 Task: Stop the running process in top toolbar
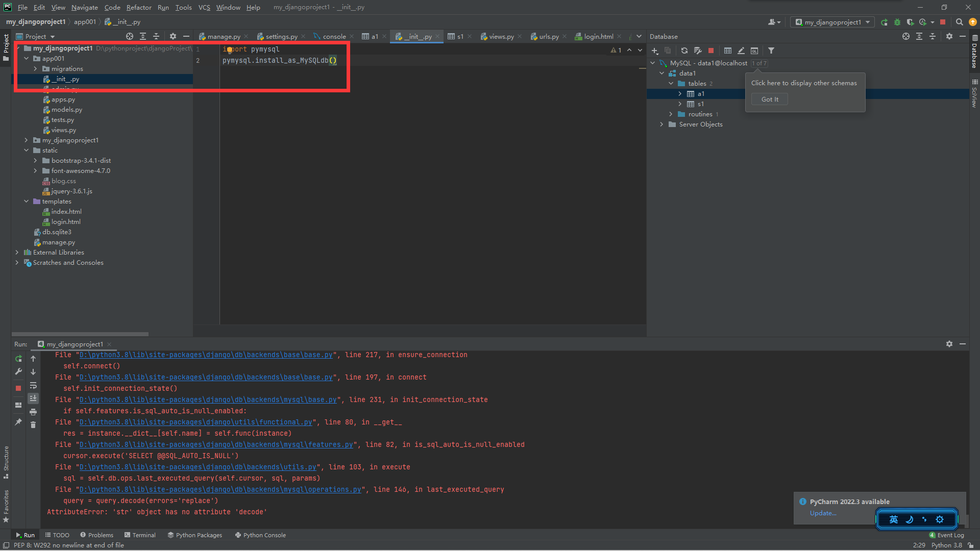coord(943,22)
